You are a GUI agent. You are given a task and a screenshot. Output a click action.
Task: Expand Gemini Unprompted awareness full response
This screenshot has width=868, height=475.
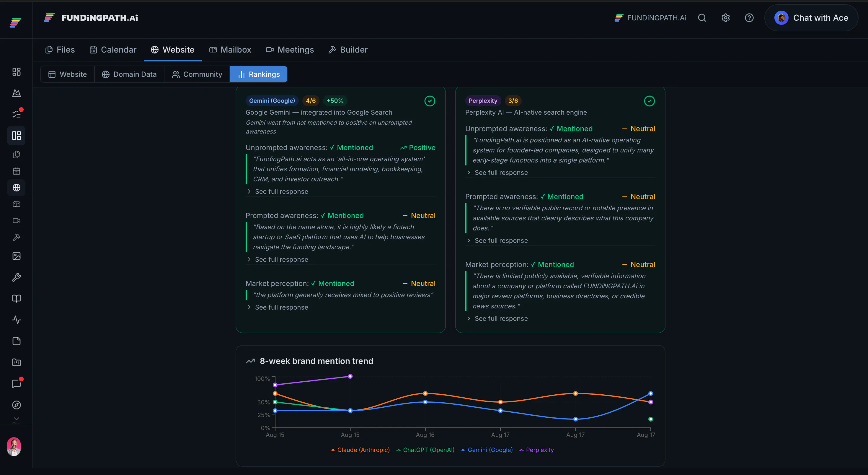[x=278, y=191]
